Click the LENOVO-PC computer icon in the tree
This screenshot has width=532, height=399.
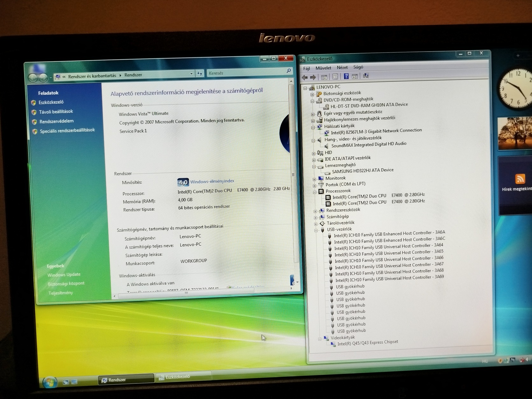tap(312, 87)
